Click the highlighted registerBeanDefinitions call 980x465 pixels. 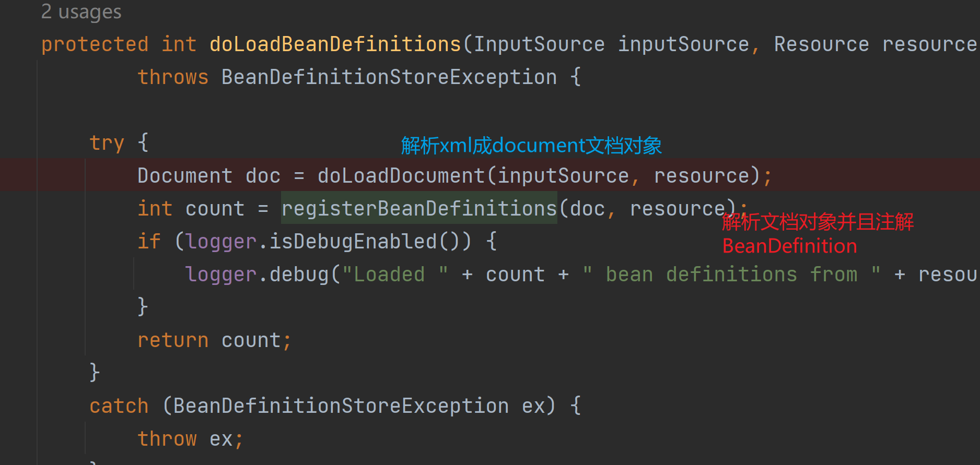click(x=419, y=209)
